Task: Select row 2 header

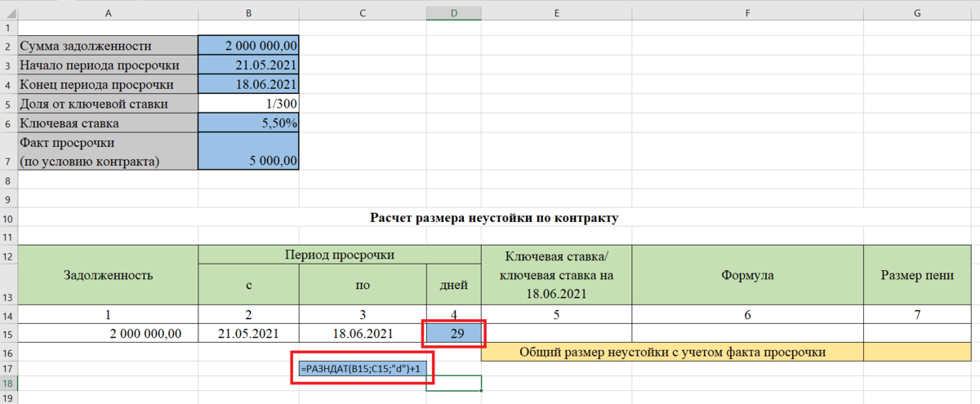Action: (8, 47)
